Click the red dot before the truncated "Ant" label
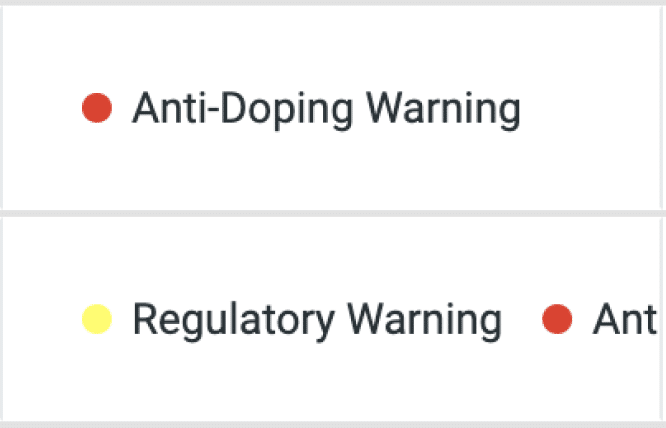This screenshot has height=428, width=666. pos(557,319)
